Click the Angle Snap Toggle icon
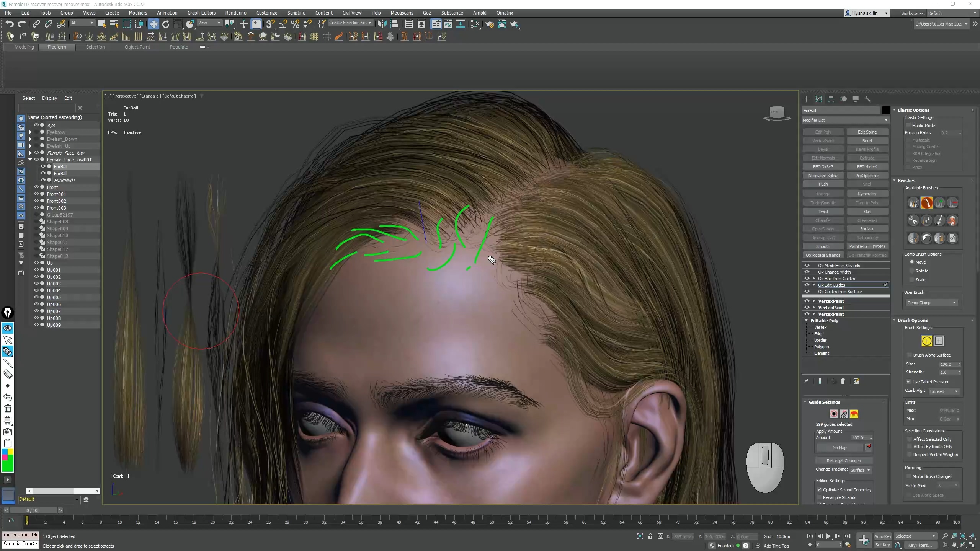This screenshot has height=551, width=980. [x=283, y=24]
